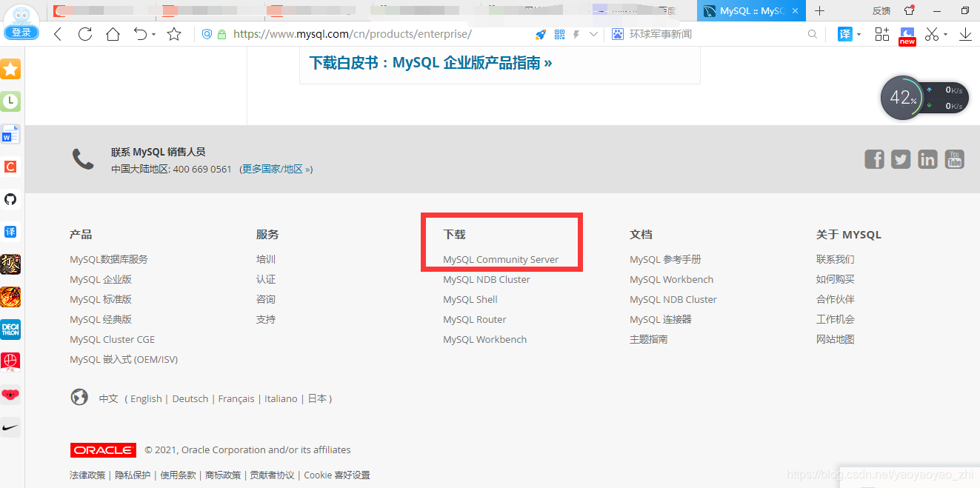The width and height of the screenshot is (980, 488).
Task: Open the Cookie 喜好设置 link
Action: click(x=337, y=475)
